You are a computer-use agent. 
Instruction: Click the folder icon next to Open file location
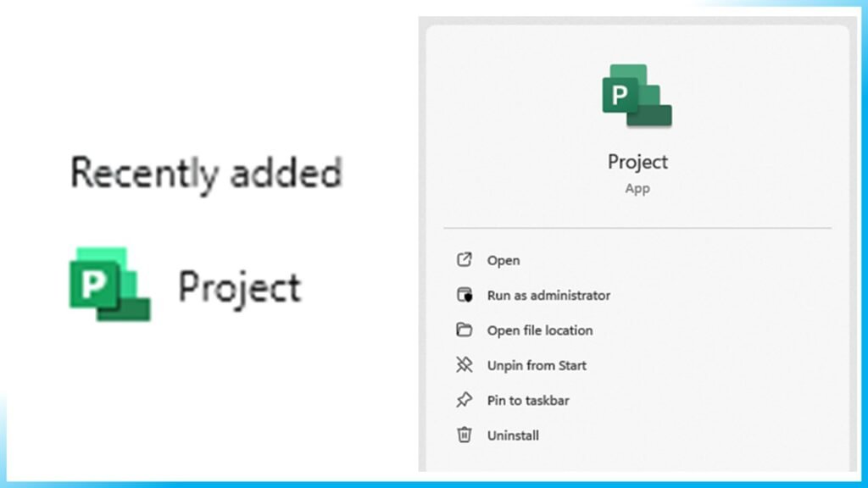464,330
